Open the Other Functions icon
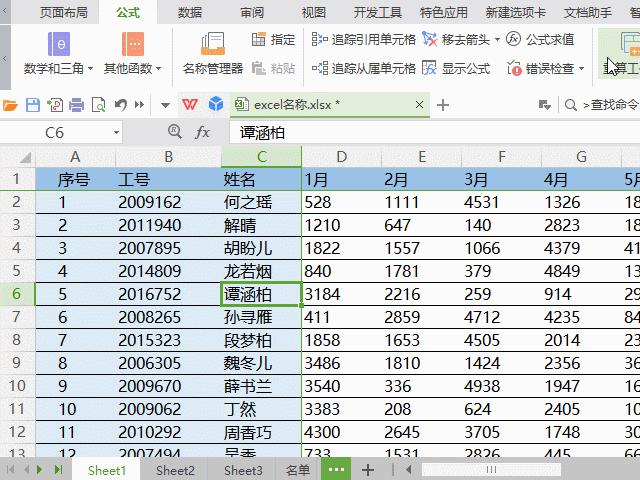640x480 pixels. click(x=133, y=44)
